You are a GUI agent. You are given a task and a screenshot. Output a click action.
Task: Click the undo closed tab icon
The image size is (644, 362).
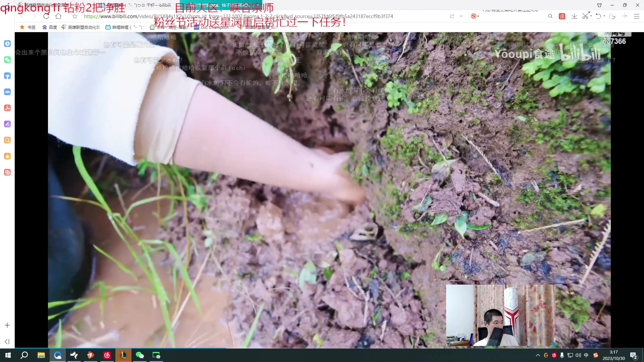pyautogui.click(x=598, y=16)
